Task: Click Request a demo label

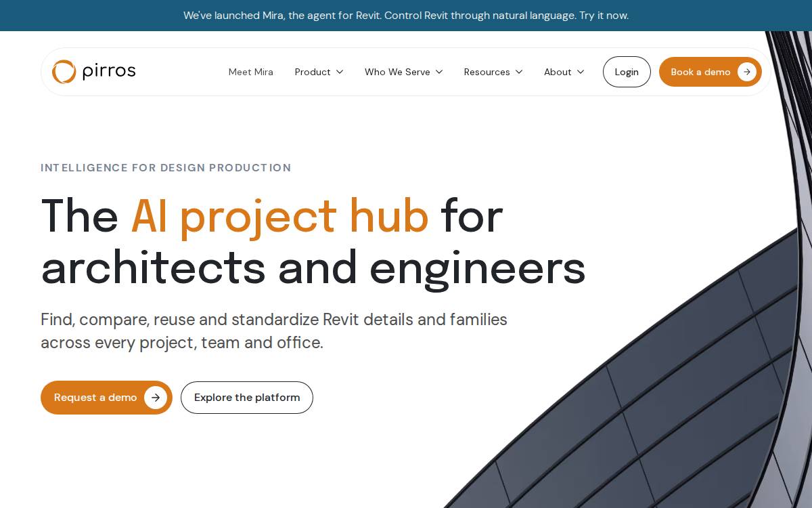Action: click(x=95, y=398)
